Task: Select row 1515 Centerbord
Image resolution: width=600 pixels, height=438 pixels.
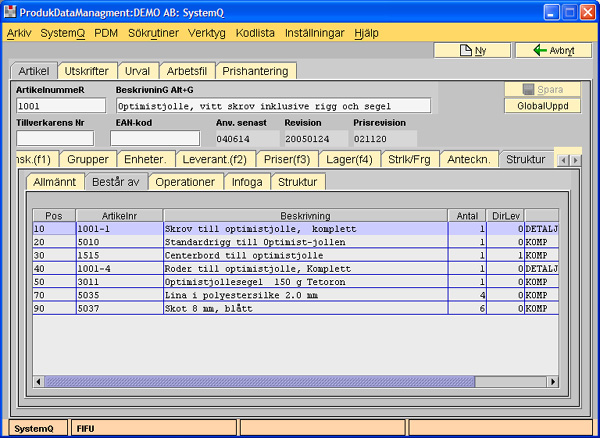Action: [295, 255]
